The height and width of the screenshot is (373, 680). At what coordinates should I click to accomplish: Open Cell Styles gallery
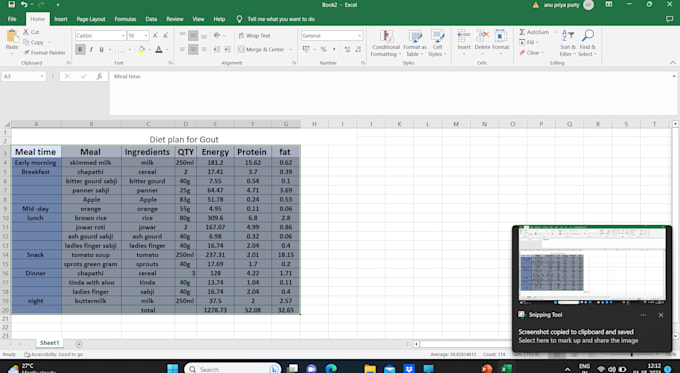(x=437, y=43)
